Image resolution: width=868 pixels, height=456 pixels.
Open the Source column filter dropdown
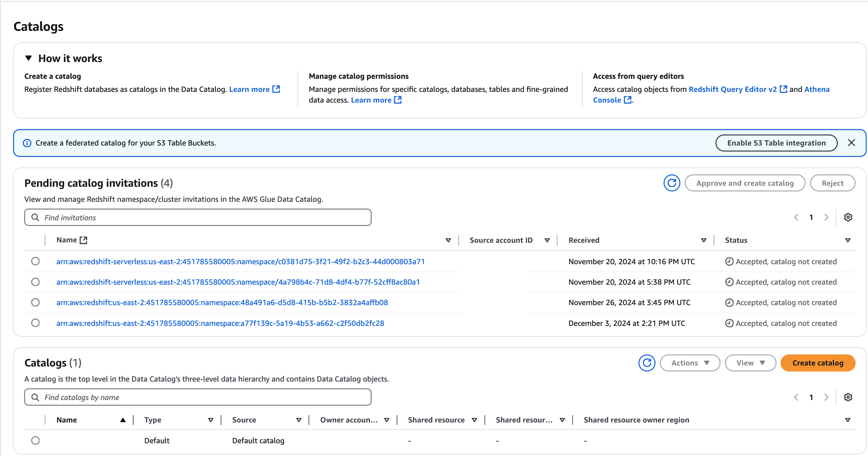click(x=299, y=420)
